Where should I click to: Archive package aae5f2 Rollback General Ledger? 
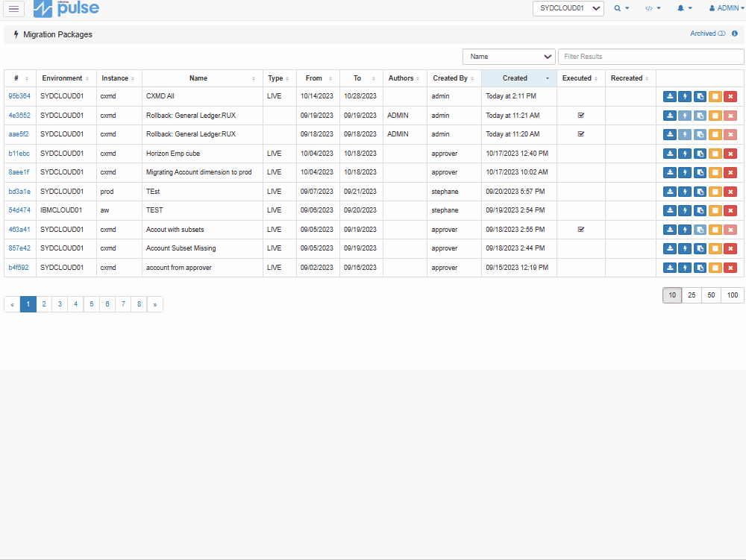(715, 134)
